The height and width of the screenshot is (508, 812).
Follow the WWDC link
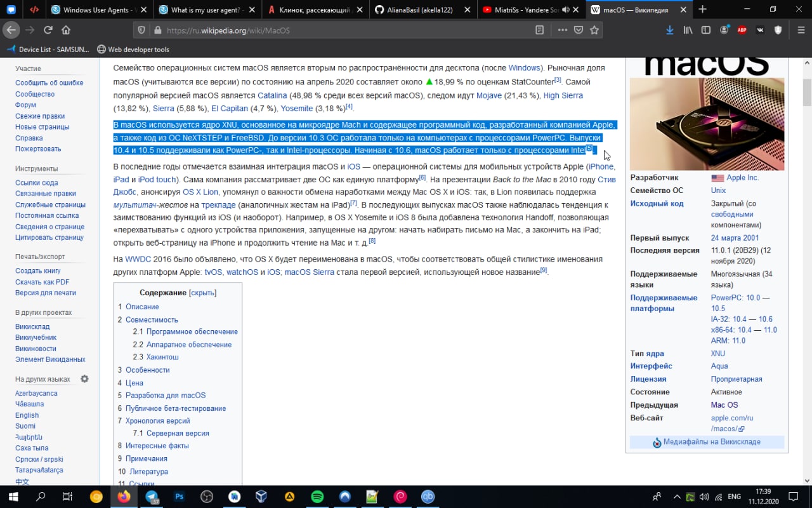(138, 259)
